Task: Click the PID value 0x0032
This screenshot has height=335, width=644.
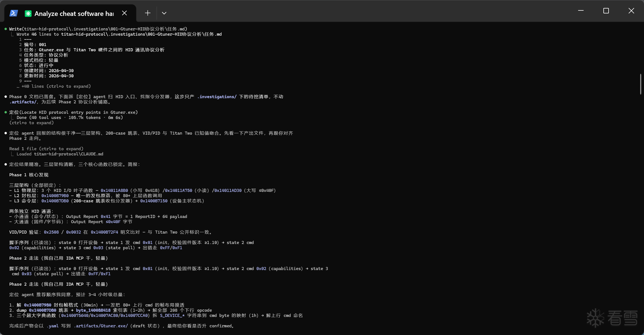Action: click(x=74, y=232)
